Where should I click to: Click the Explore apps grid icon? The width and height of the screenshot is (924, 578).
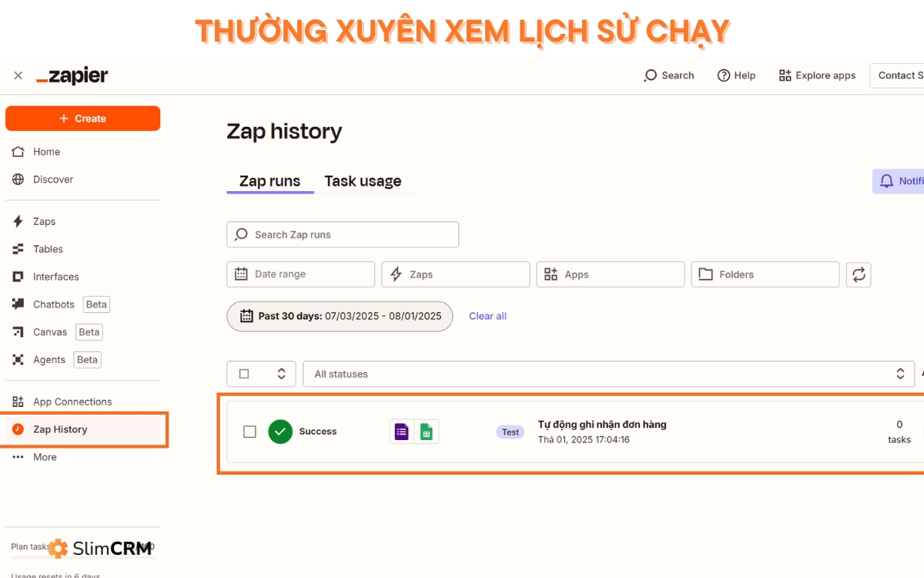(785, 76)
